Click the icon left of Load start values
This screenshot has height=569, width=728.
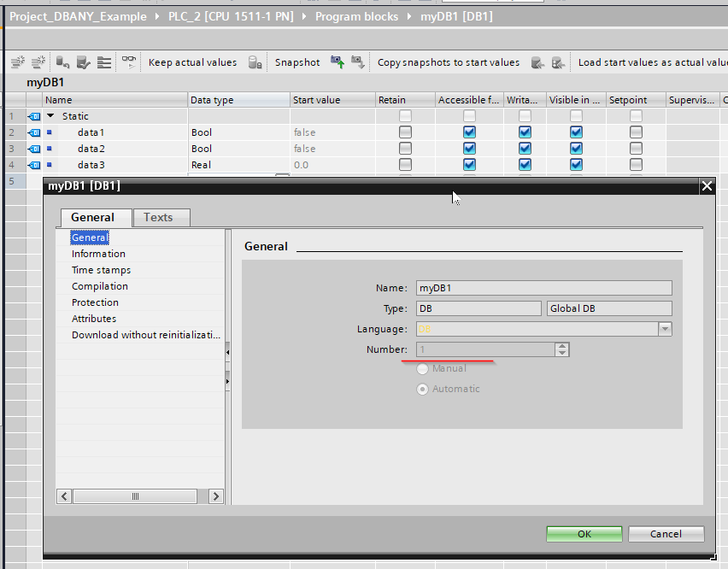[559, 62]
